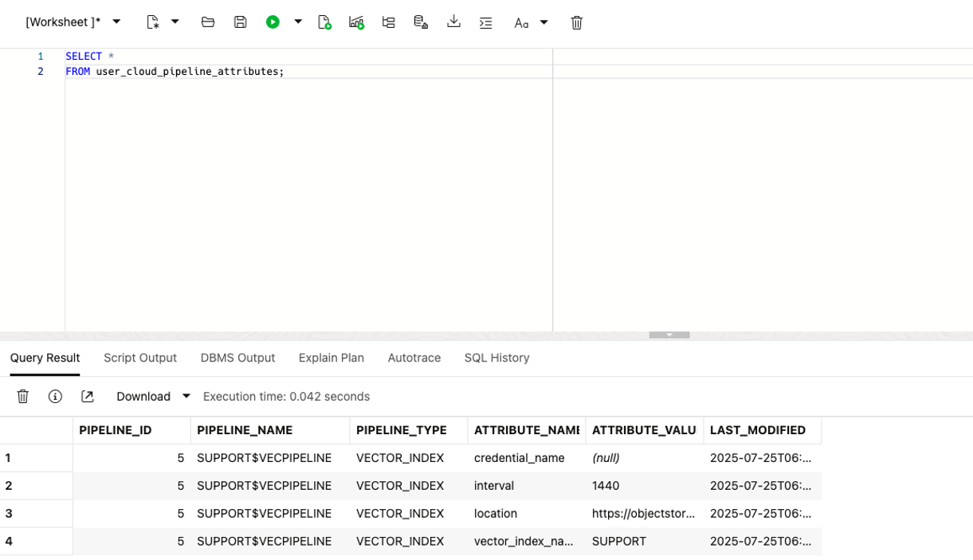Screen dimensions: 973x560
Task: Open results in new window icon
Action: (x=88, y=396)
